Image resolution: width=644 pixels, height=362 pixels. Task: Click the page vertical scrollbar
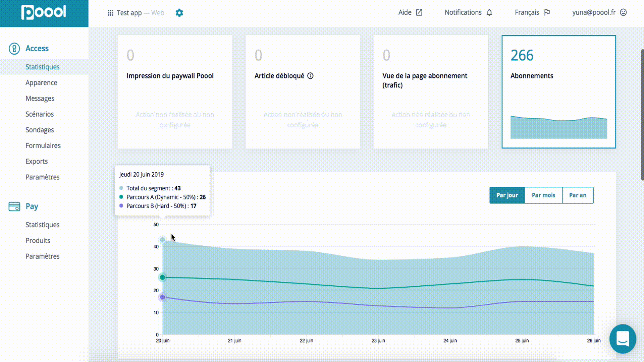tap(642, 114)
